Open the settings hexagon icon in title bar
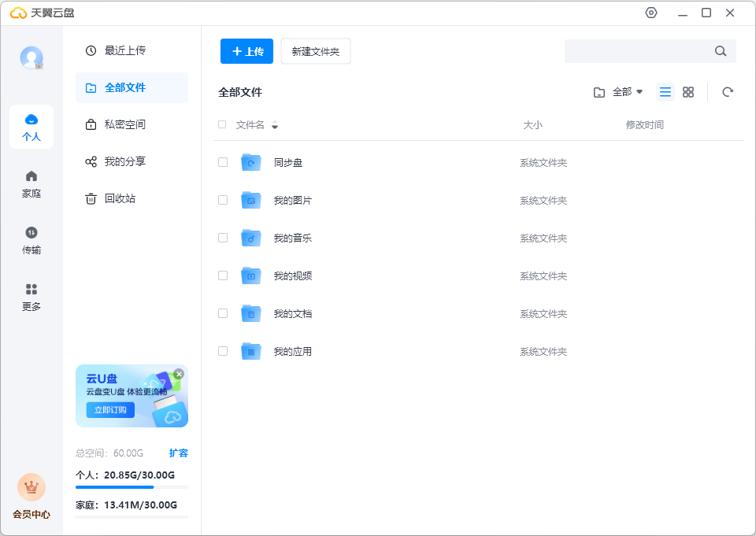 [x=650, y=13]
